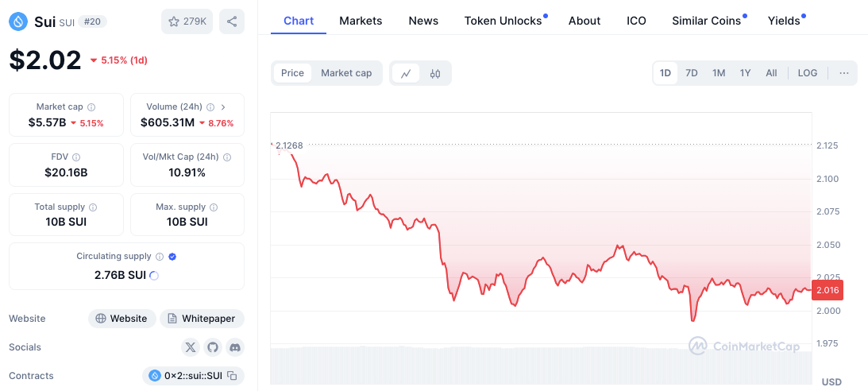The image size is (868, 391).
Task: Show Volume (24h) info icon
Action: [210, 106]
